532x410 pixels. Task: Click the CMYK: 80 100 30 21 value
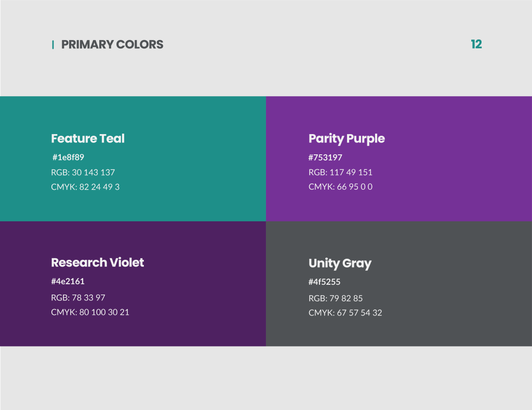pyautogui.click(x=90, y=312)
